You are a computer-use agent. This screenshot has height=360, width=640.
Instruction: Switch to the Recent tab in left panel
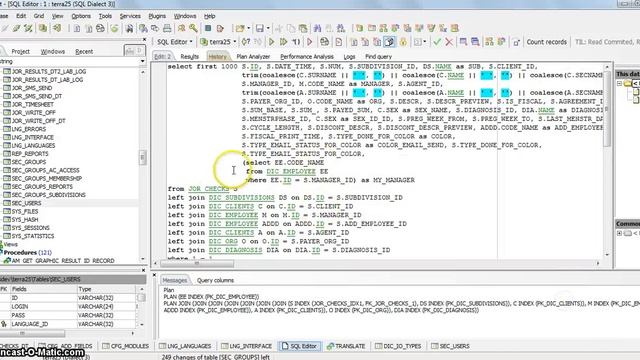84,51
